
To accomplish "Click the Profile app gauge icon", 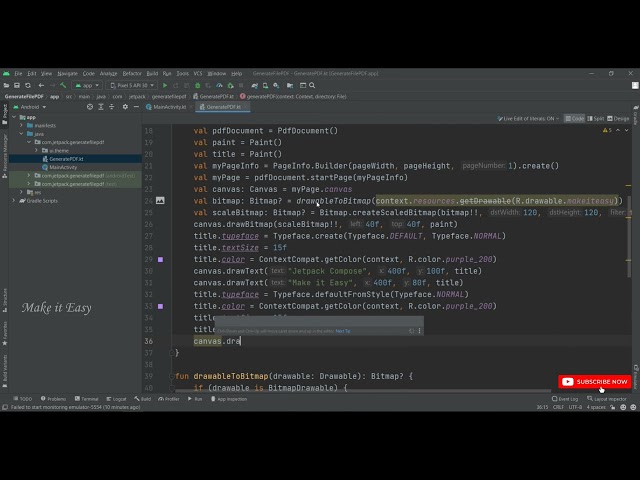I will point(219,85).
